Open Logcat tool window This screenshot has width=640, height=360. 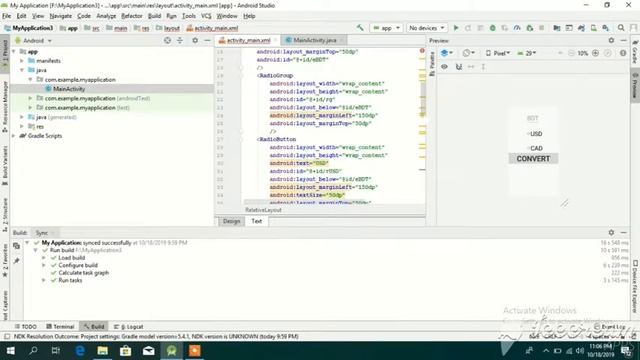[x=129, y=327]
